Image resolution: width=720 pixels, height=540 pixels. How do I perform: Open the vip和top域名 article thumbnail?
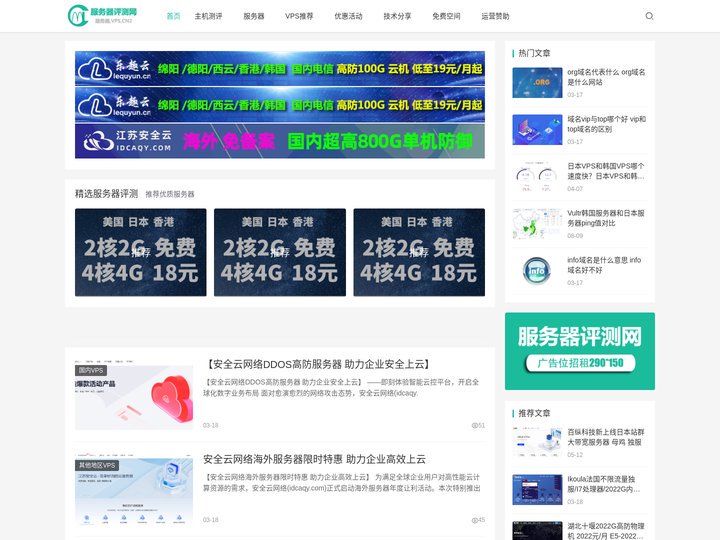tap(537, 129)
